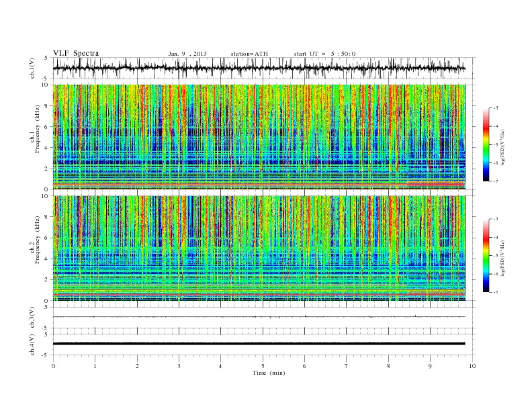Click the "1" tick label on the time axis
The image size is (532, 411).
(95, 366)
